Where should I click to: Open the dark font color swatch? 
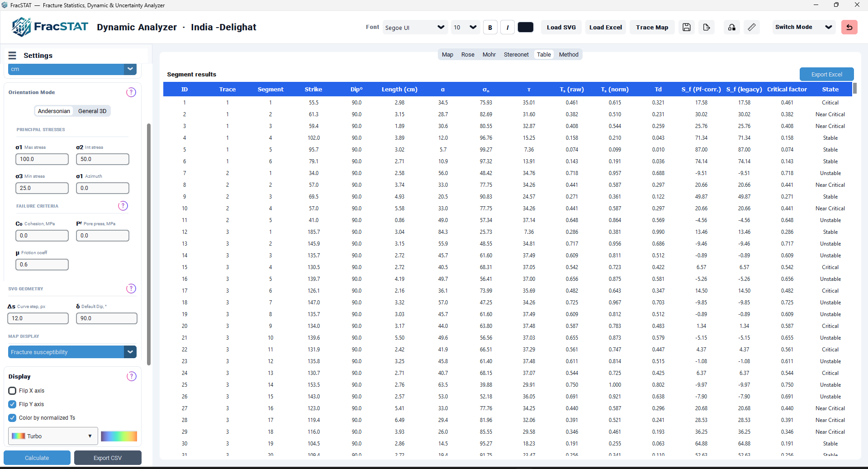coord(525,27)
